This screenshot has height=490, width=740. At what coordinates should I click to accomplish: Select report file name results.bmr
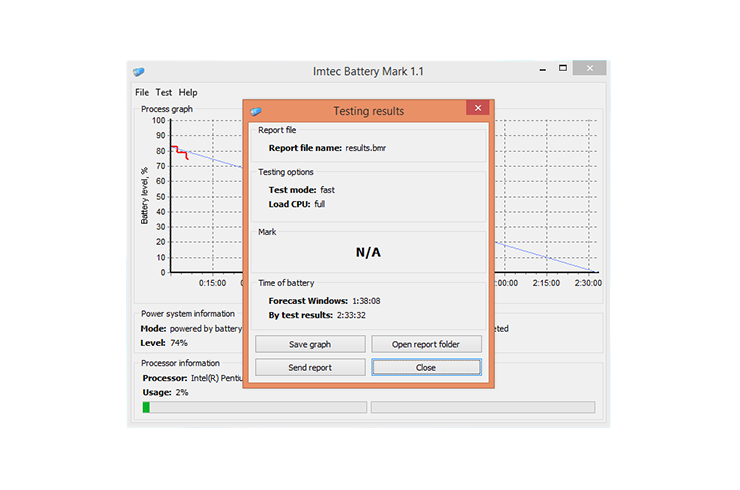click(x=366, y=148)
